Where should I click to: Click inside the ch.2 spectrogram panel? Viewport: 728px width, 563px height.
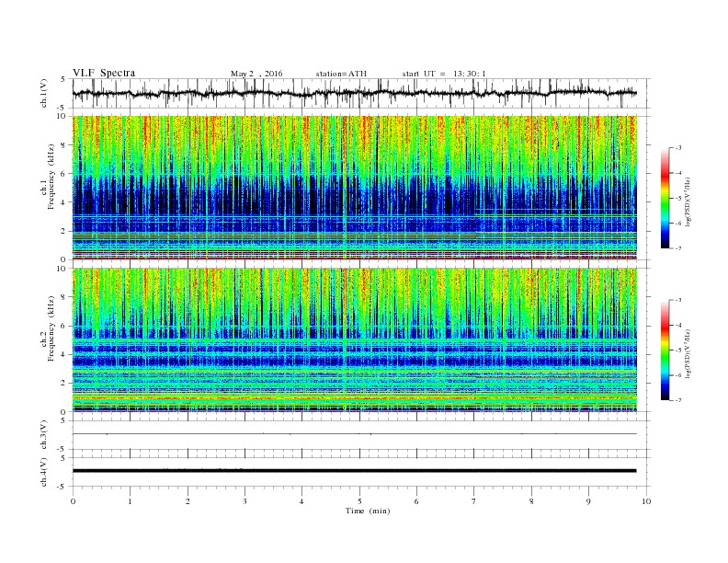354,339
